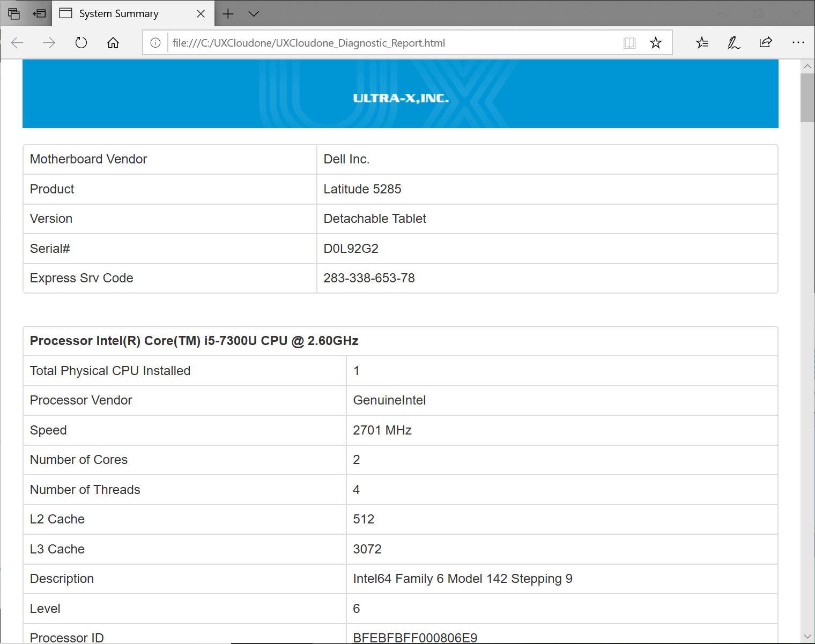Click the browser Back arrow button

17,43
